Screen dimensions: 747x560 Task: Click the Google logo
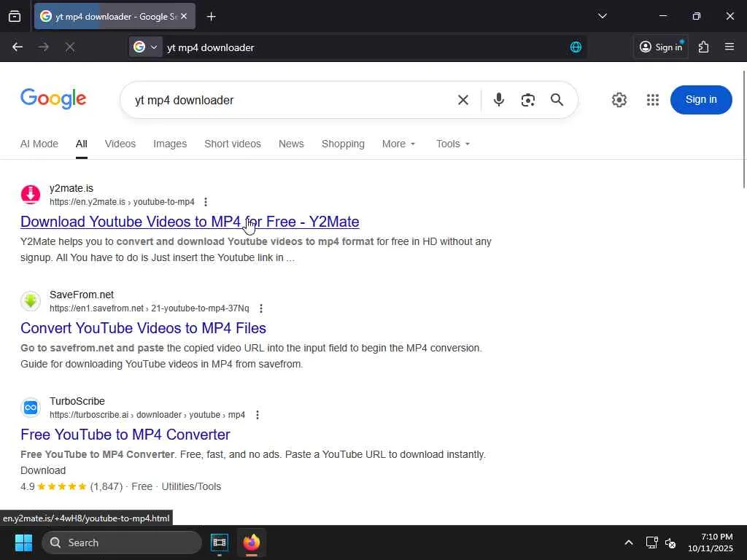53,98
